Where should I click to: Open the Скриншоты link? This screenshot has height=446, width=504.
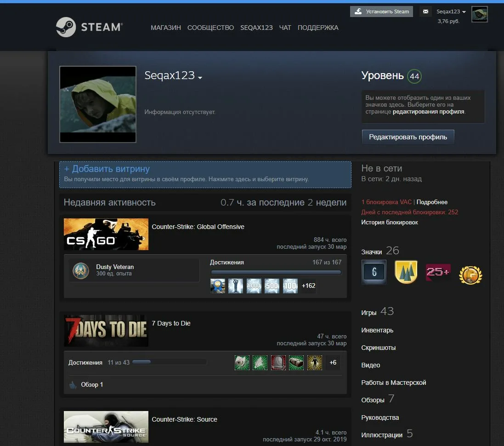[x=378, y=348]
